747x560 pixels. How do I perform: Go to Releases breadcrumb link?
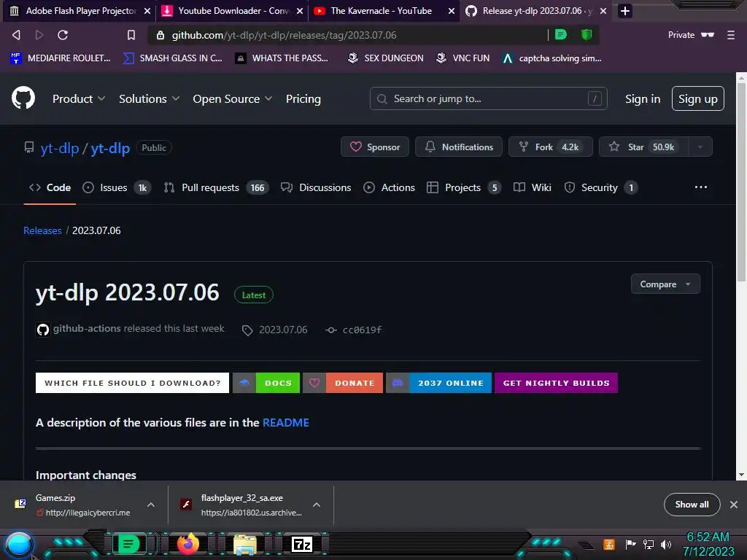[42, 230]
